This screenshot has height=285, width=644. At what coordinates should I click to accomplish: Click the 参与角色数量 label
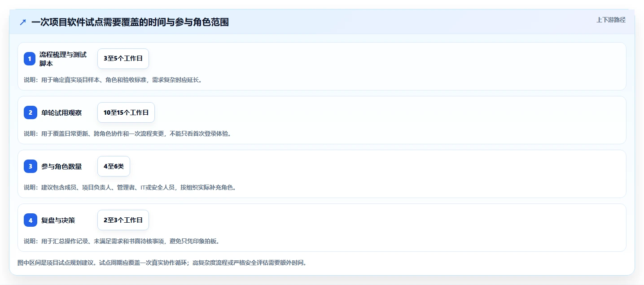tap(61, 167)
